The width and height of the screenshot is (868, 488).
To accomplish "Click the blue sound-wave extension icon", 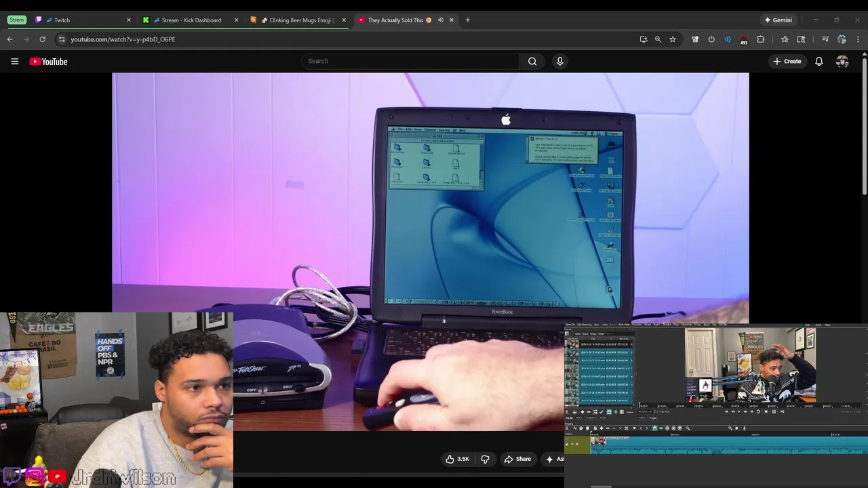I will click(728, 39).
